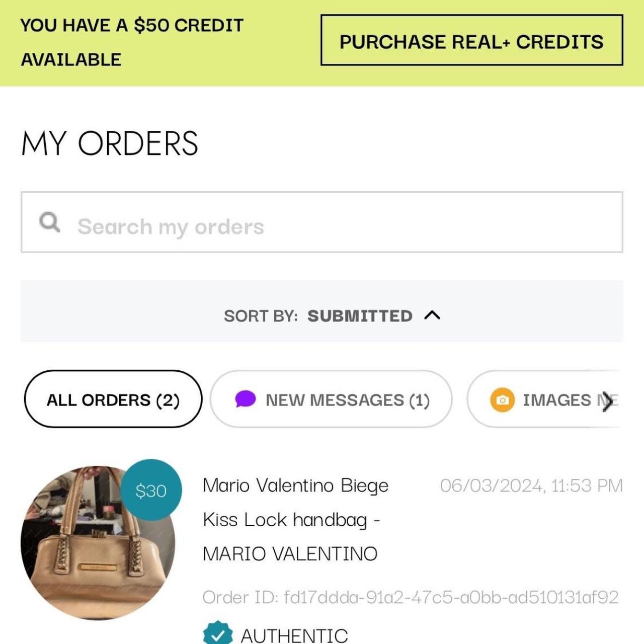Open the Mario Valentino handbag thumbnail

(98, 543)
